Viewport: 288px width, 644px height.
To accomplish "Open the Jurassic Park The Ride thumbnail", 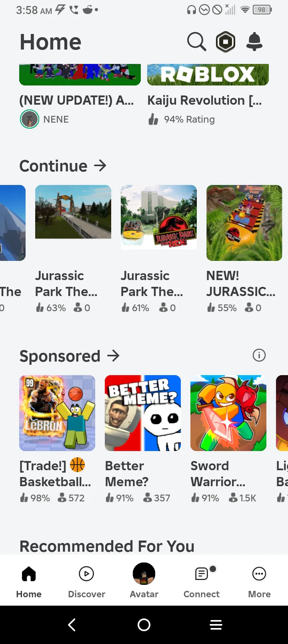I will pos(159,217).
